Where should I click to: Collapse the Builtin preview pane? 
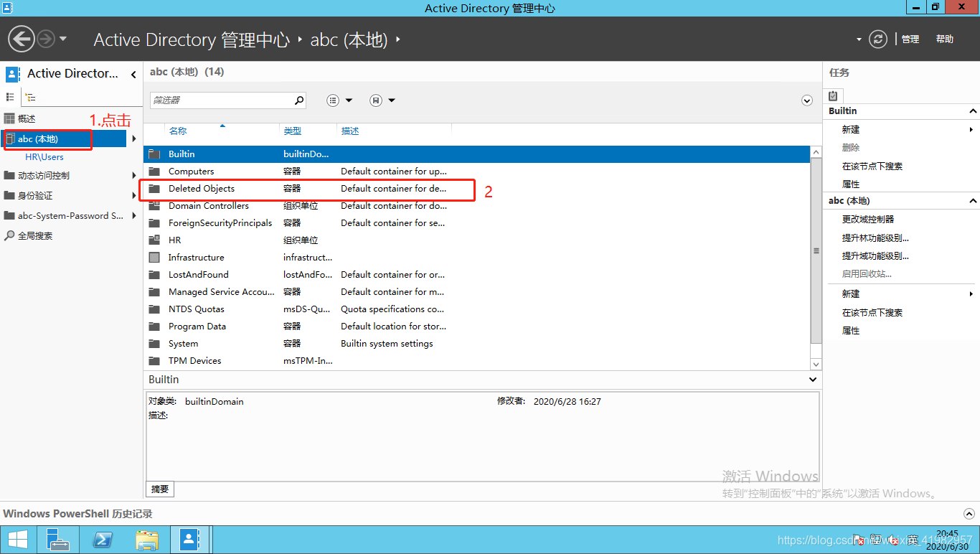pos(813,380)
